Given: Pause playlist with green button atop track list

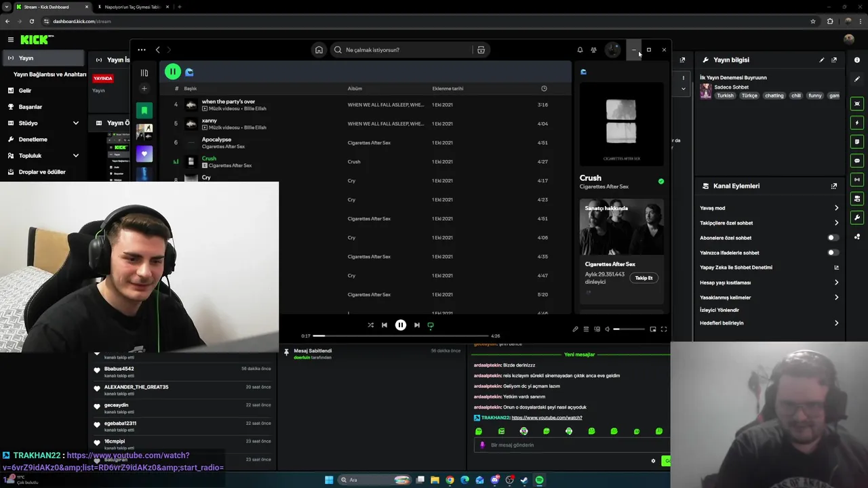Looking at the screenshot, I should (172, 72).
